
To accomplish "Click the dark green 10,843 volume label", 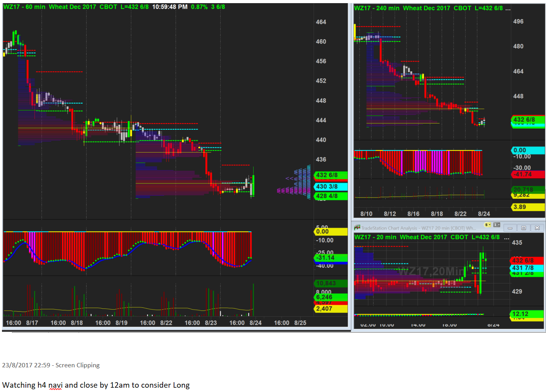I will 331,283.
